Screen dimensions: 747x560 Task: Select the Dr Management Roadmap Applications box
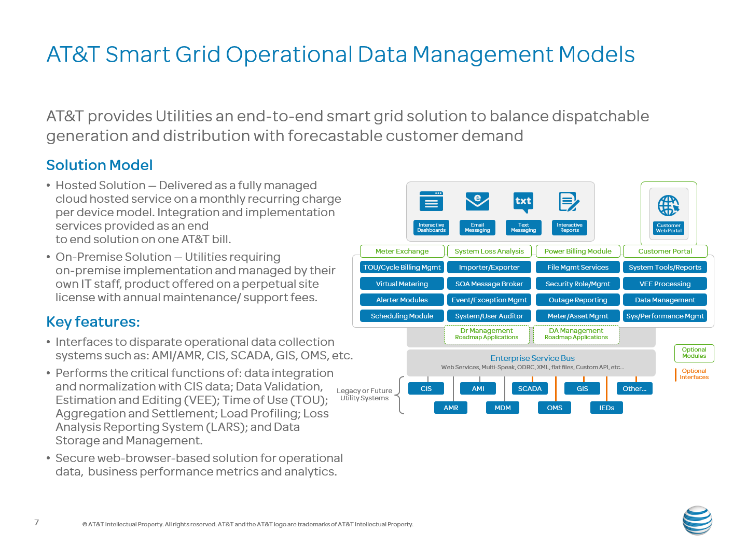(x=487, y=334)
